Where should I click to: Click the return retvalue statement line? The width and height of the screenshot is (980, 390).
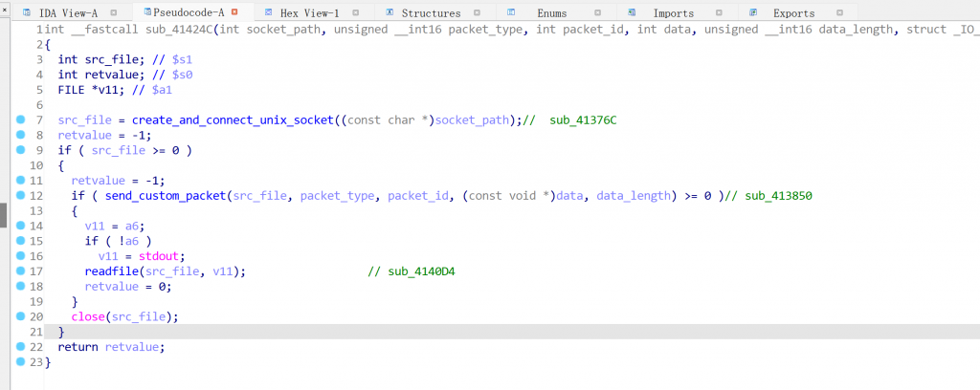coord(111,347)
